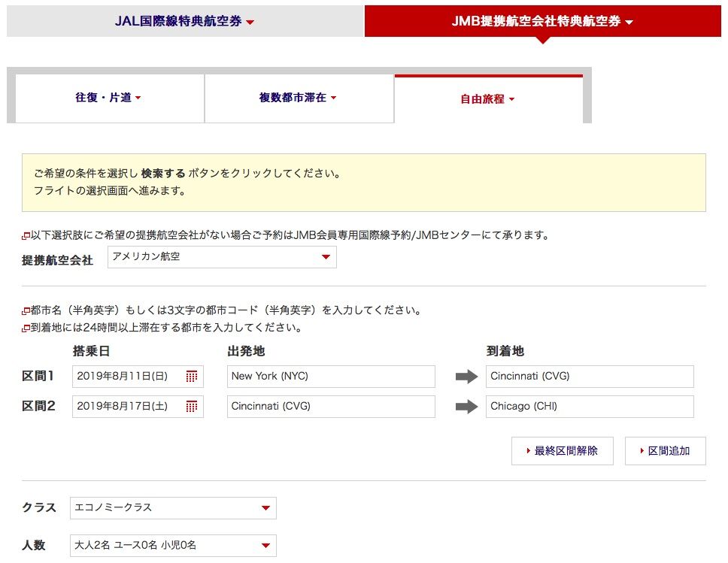The height and width of the screenshot is (563, 728).
Task: Click the 出発地 column header
Action: pos(246,351)
